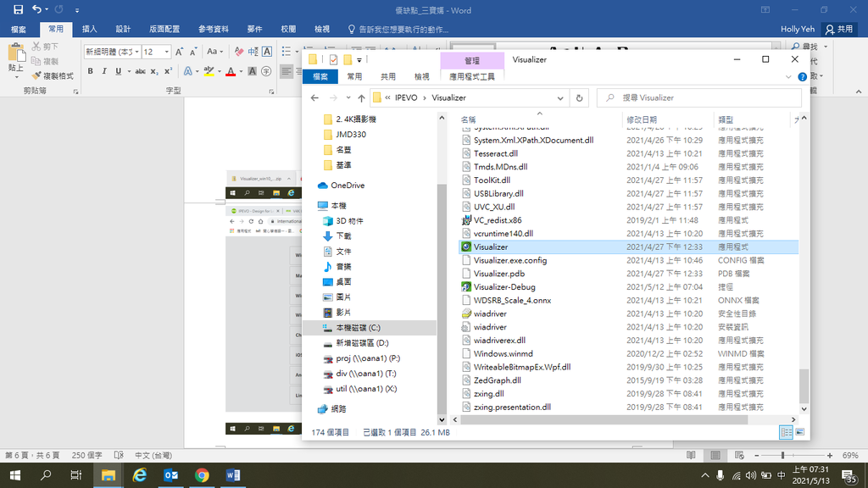
Task: Go back in File Explorer
Action: [314, 98]
